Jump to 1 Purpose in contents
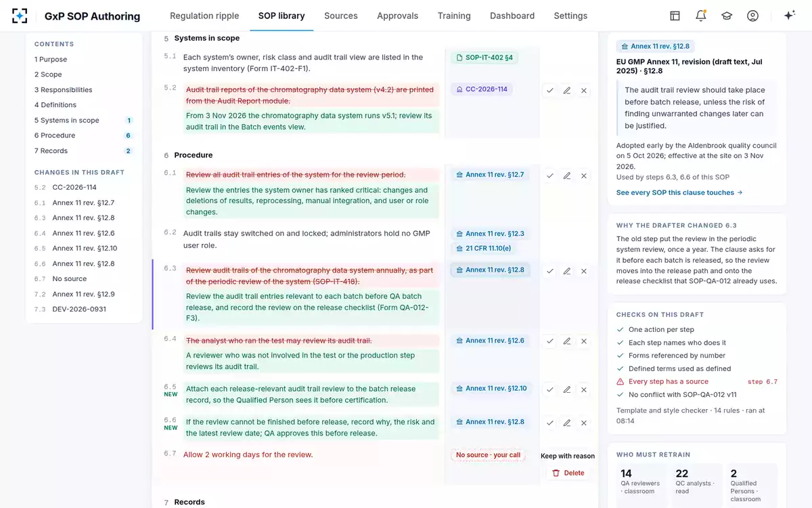 click(x=84, y=60)
